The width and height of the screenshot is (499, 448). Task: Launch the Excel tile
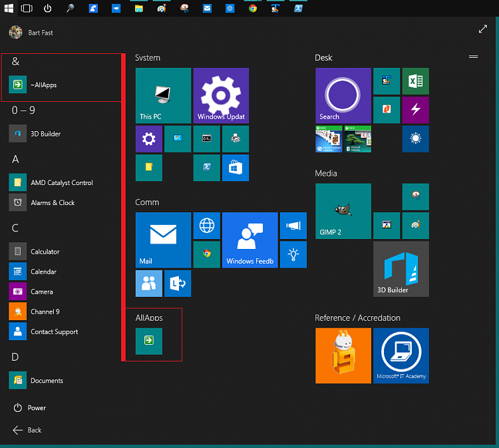tap(415, 81)
